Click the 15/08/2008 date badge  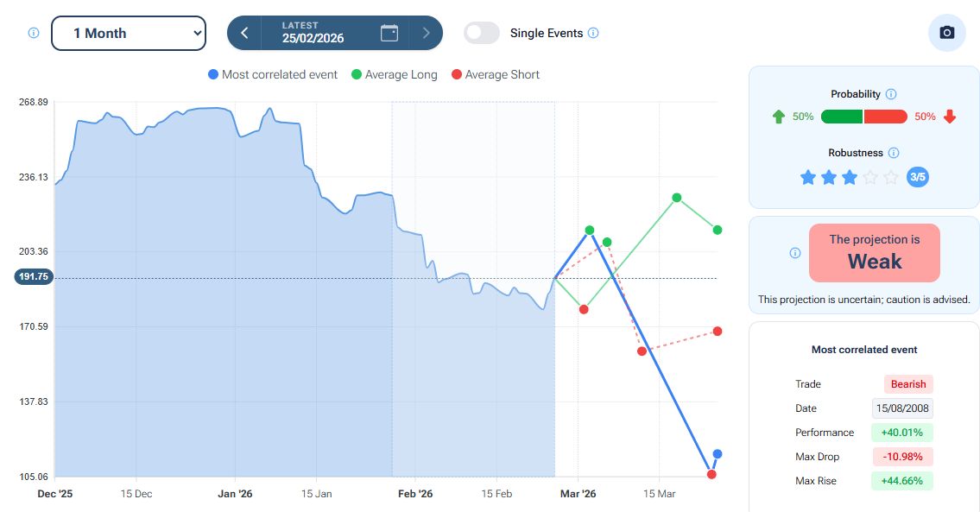902,408
